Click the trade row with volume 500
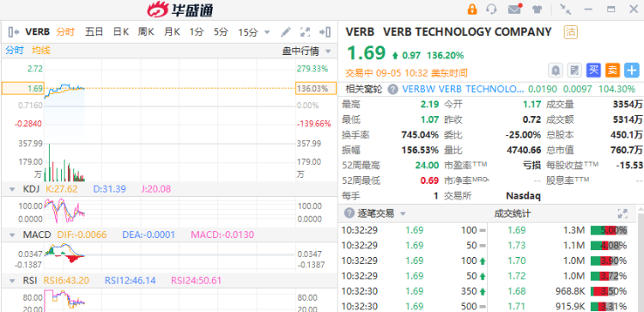The image size is (644, 312). tap(414, 306)
